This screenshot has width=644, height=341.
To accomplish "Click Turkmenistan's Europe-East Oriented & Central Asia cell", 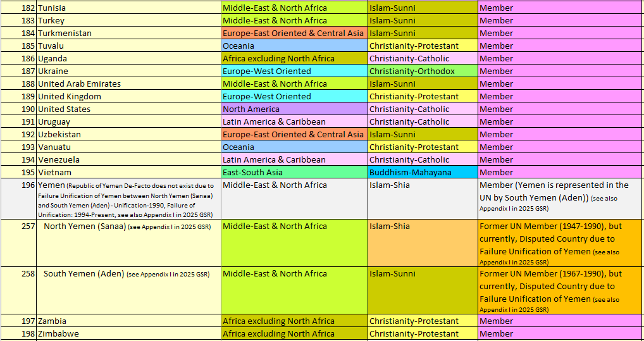I will [x=295, y=34].
